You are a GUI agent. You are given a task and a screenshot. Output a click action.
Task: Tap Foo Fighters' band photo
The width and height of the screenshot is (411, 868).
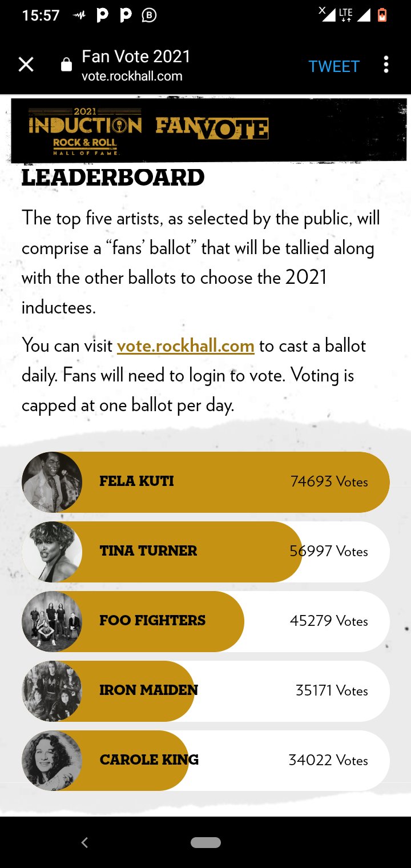52,621
